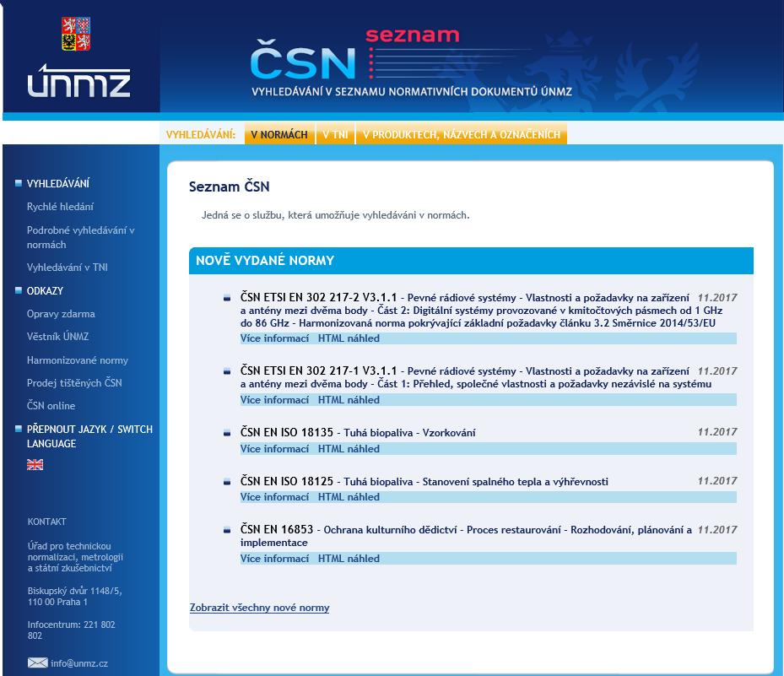The height and width of the screenshot is (676, 784).
Task: Open ČSN ETSI EN 302 217-2 V3.1.1 standard
Action: point(318,298)
